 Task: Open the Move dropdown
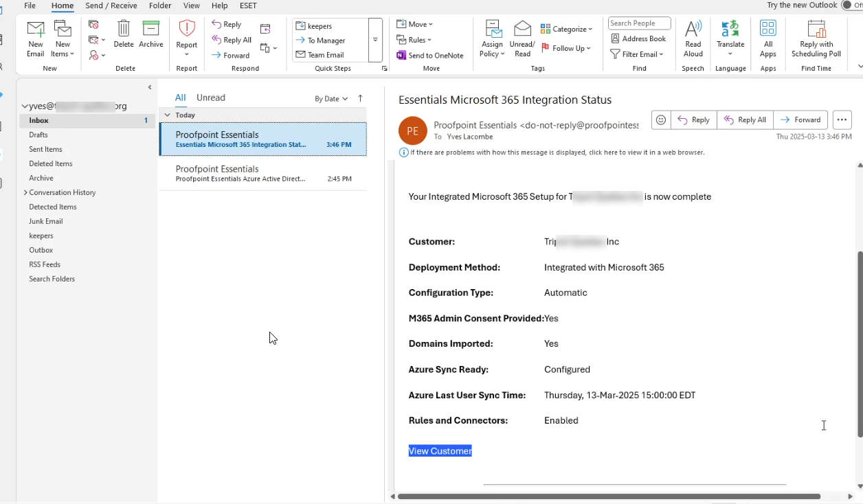[x=415, y=24]
